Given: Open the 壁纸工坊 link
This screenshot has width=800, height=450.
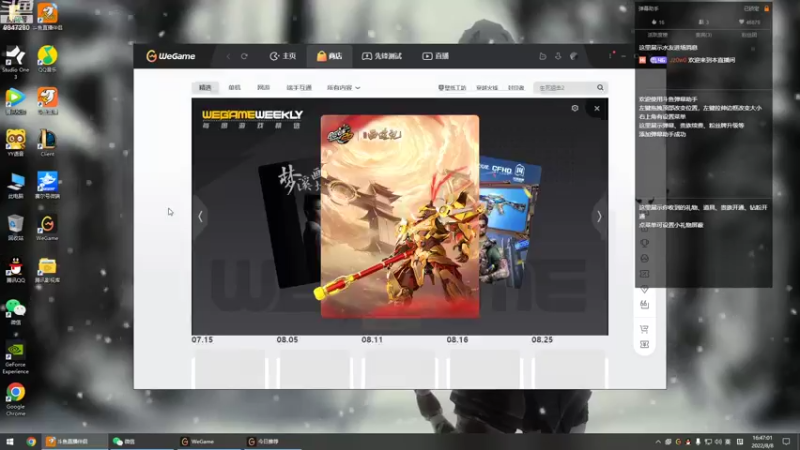Looking at the screenshot, I should (452, 88).
